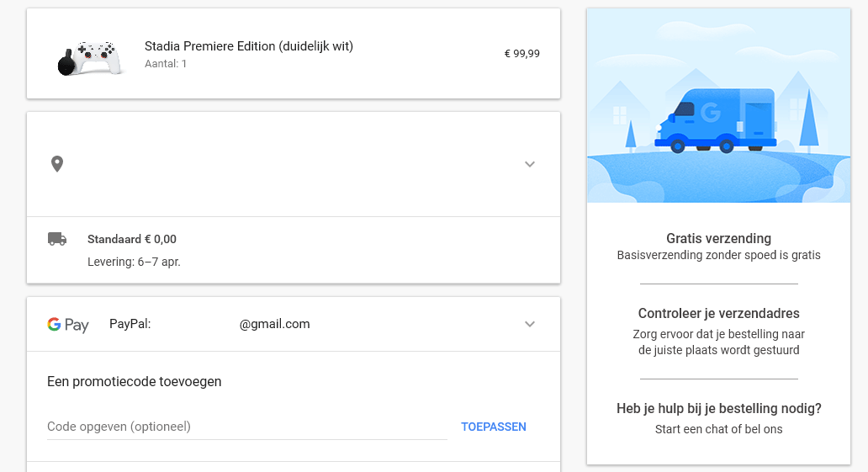This screenshot has height=472, width=868.
Task: Click 'Levering: 6–7 apr.' delivery date
Action: [134, 262]
